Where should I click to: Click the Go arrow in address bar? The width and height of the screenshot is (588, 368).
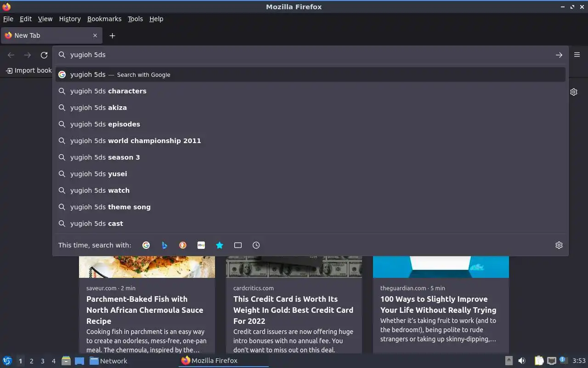click(559, 55)
